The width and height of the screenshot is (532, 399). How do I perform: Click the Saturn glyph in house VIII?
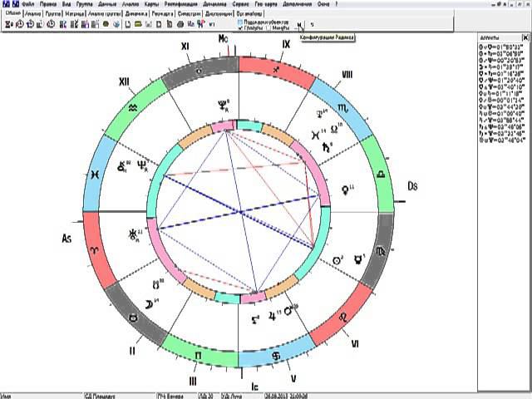point(326,147)
